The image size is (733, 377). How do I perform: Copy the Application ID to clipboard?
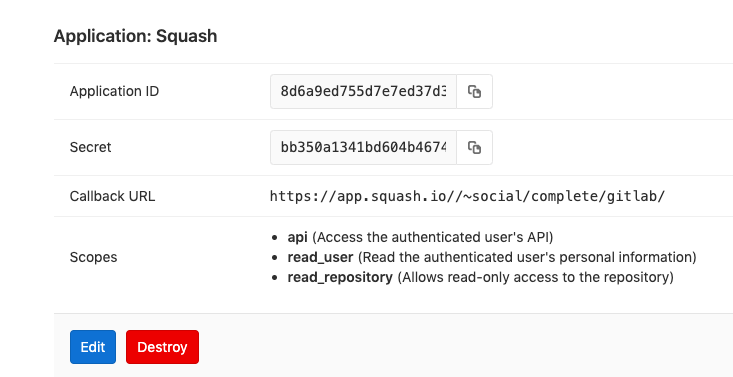(474, 91)
